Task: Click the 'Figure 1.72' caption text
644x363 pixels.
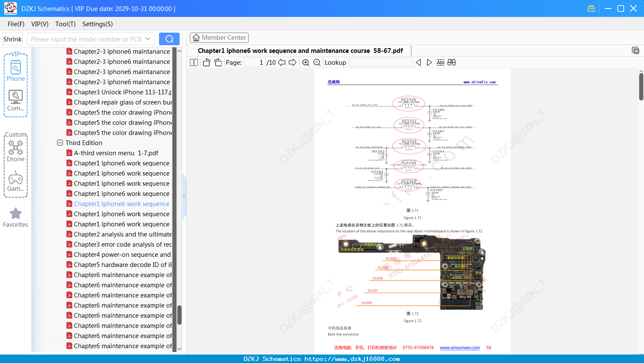Action: [x=412, y=321]
